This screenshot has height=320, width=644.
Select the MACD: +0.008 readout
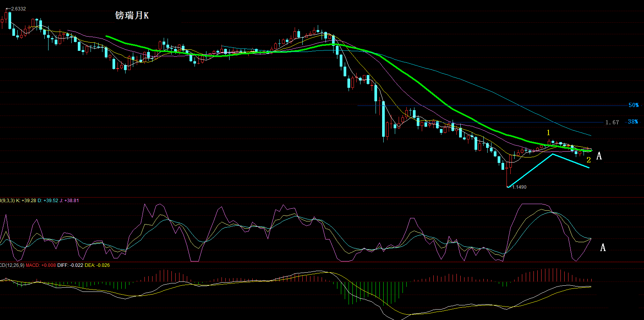(41, 265)
